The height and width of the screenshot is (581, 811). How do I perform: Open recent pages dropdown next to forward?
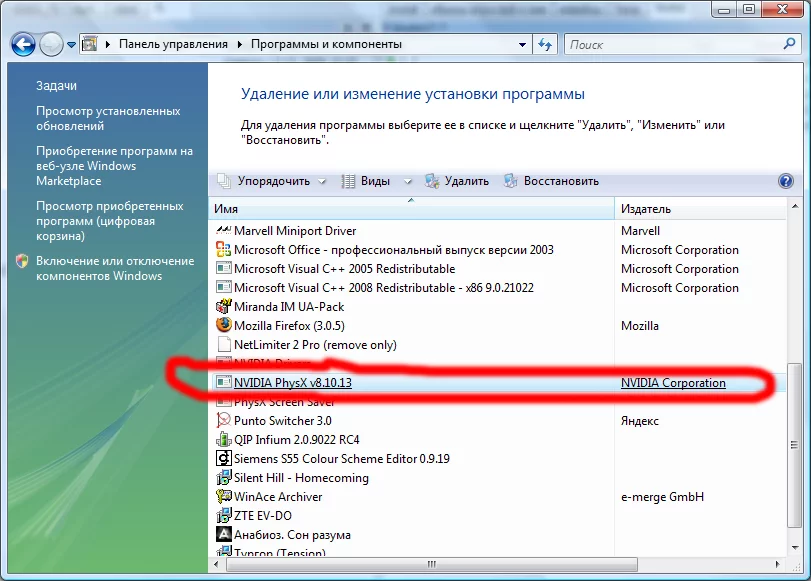coord(71,44)
